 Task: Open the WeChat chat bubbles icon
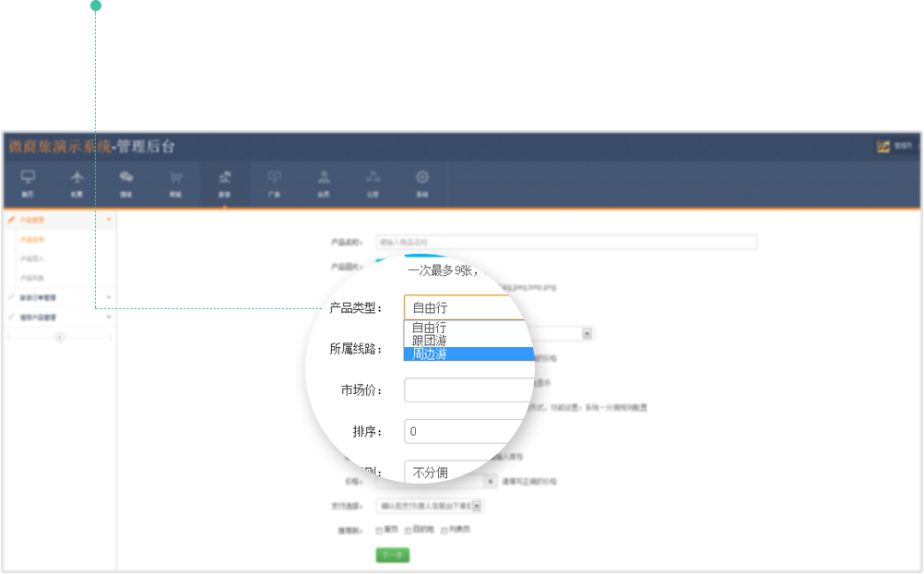pyautogui.click(x=126, y=177)
